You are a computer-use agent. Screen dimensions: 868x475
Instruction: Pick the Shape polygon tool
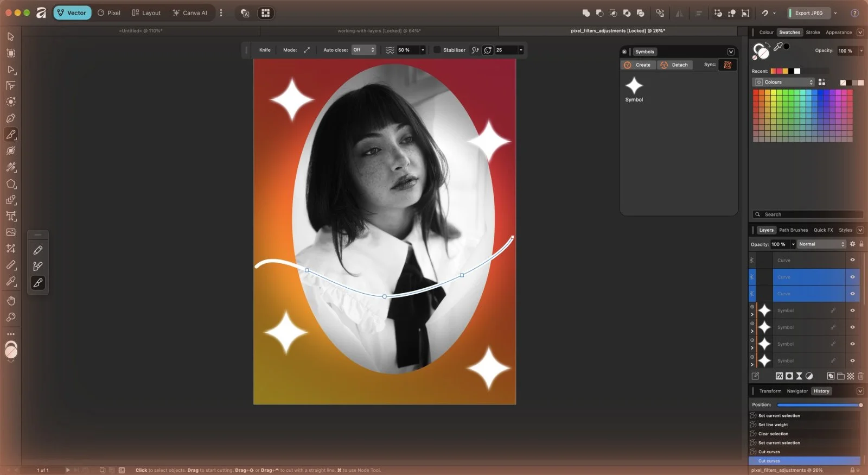click(x=10, y=183)
